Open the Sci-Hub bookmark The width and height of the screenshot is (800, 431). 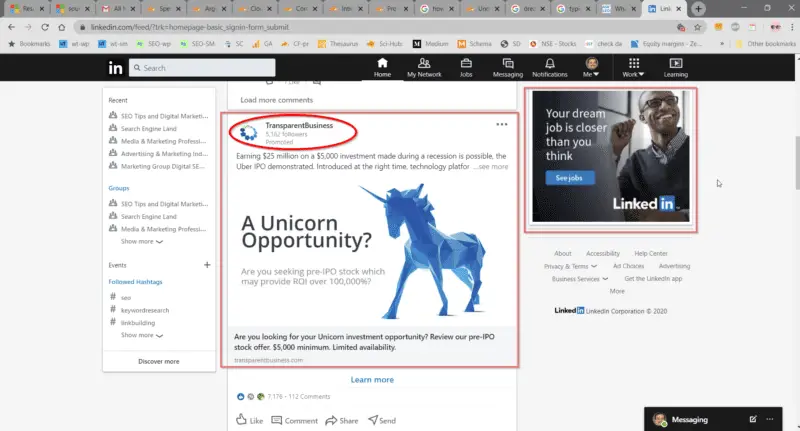[x=385, y=44]
